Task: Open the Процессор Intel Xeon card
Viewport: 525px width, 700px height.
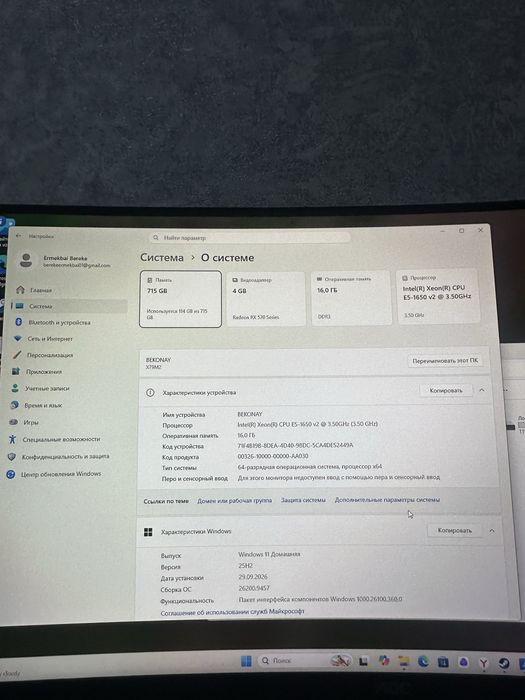Action: click(x=438, y=296)
